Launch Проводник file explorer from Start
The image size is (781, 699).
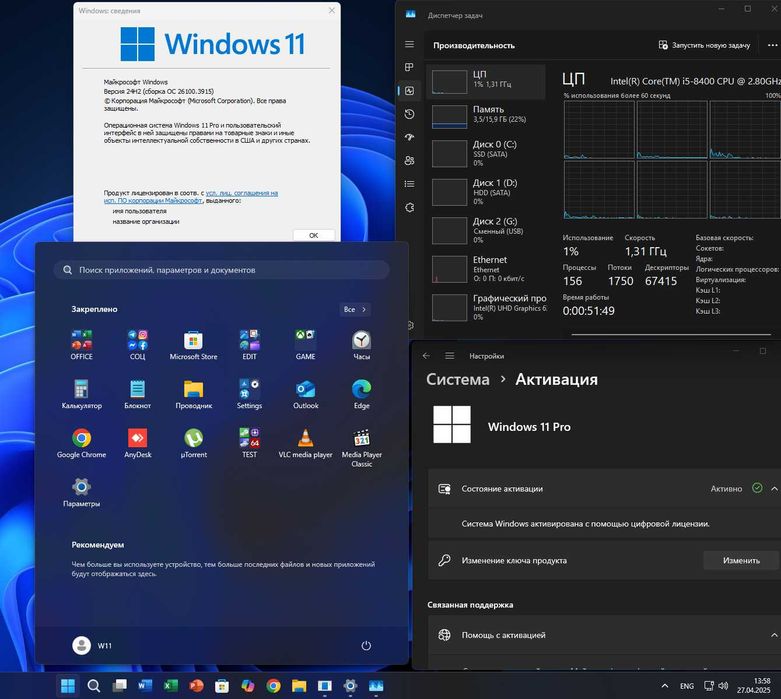click(x=194, y=394)
